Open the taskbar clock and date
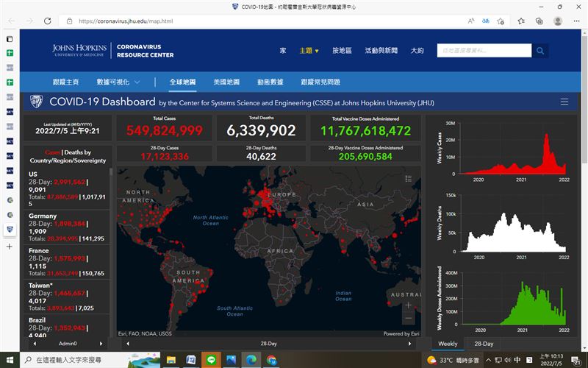The width and height of the screenshot is (588, 368). [x=551, y=360]
